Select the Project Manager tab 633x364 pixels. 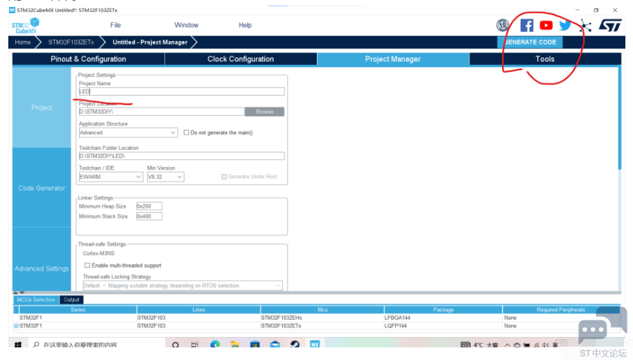(393, 59)
